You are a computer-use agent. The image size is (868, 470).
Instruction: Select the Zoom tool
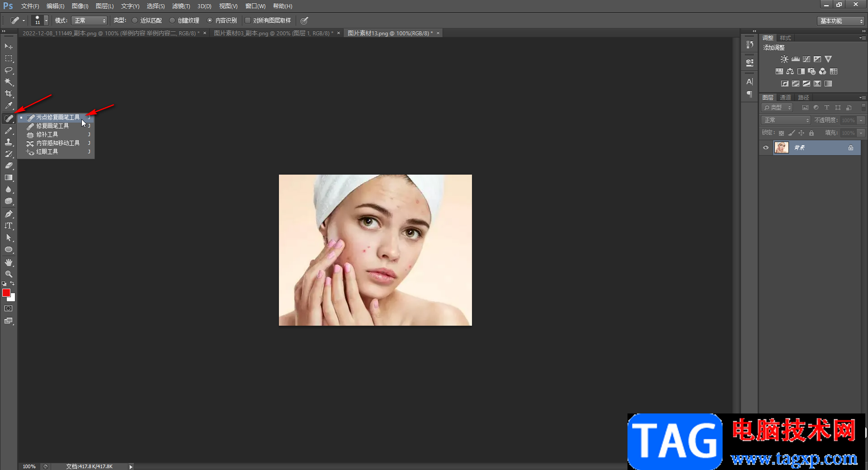pyautogui.click(x=9, y=274)
